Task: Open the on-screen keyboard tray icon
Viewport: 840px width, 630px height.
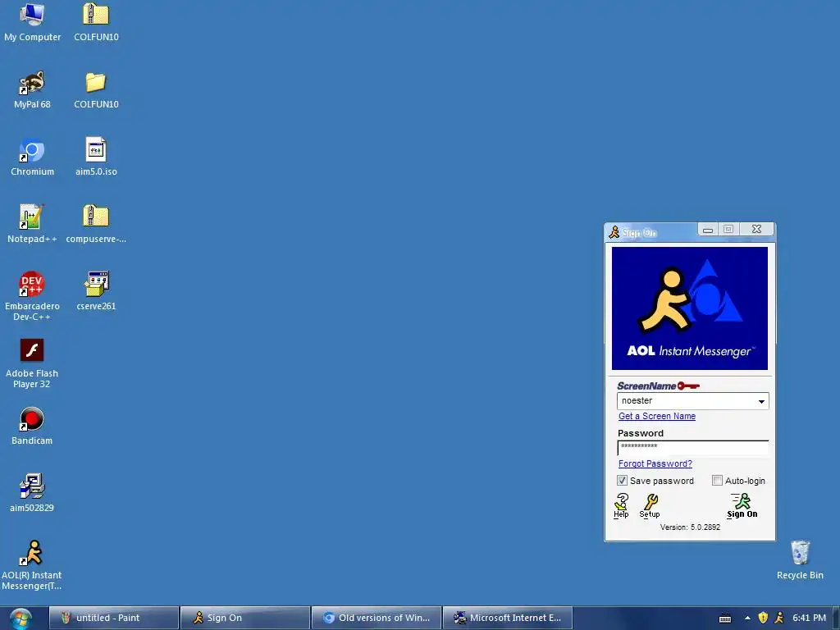Action: tap(725, 619)
